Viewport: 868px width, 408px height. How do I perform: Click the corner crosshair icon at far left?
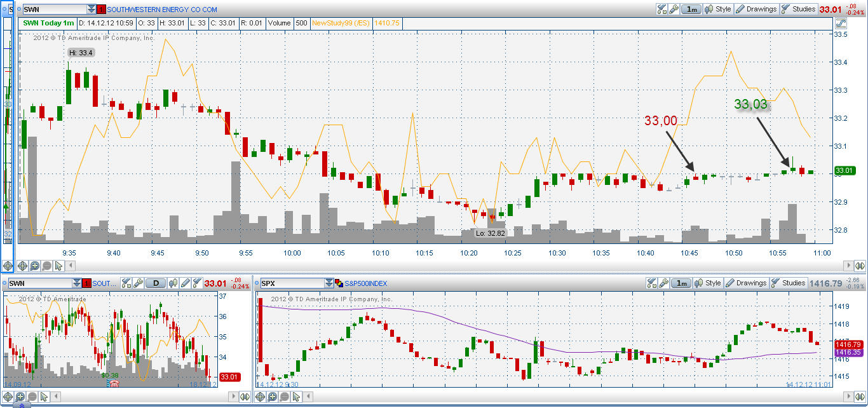pos(8,266)
